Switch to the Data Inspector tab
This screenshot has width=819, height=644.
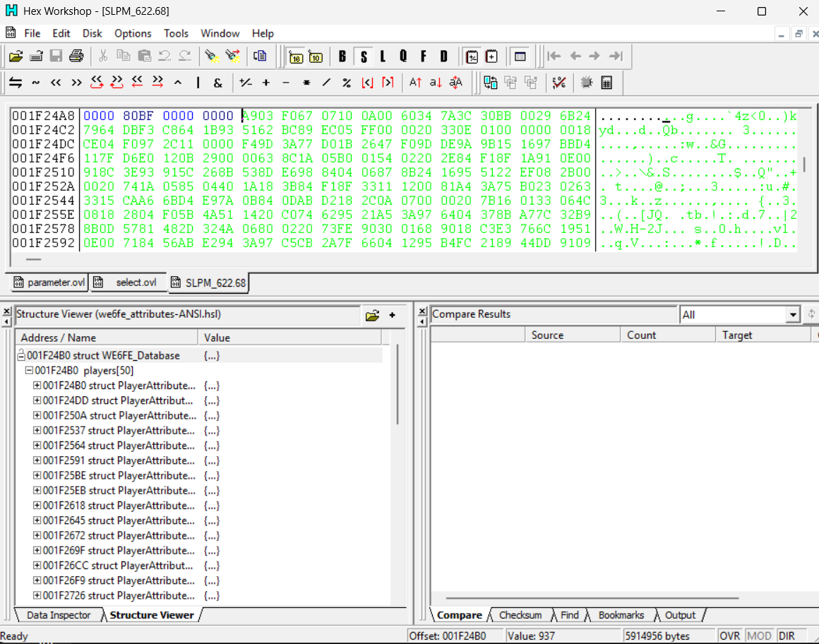[x=59, y=615]
